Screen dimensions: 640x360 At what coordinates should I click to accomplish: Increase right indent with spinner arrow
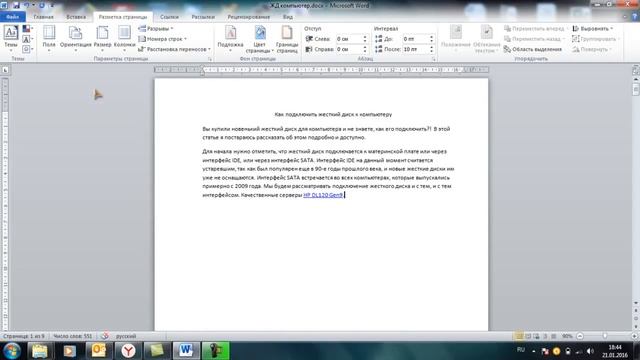point(365,47)
